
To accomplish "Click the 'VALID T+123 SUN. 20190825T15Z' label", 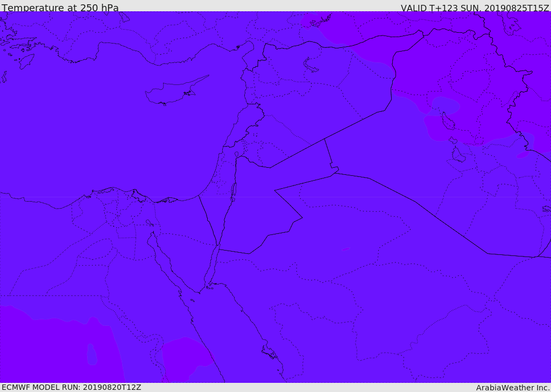I will [475, 8].
